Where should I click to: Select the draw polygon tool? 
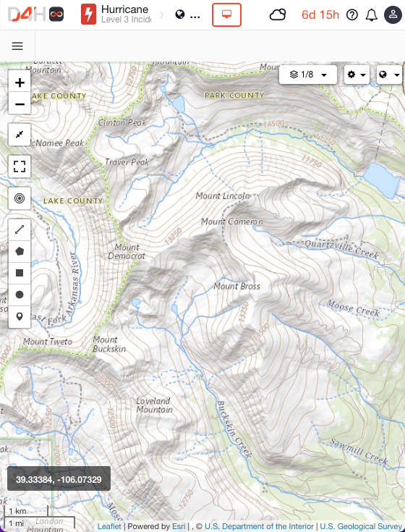tap(20, 251)
